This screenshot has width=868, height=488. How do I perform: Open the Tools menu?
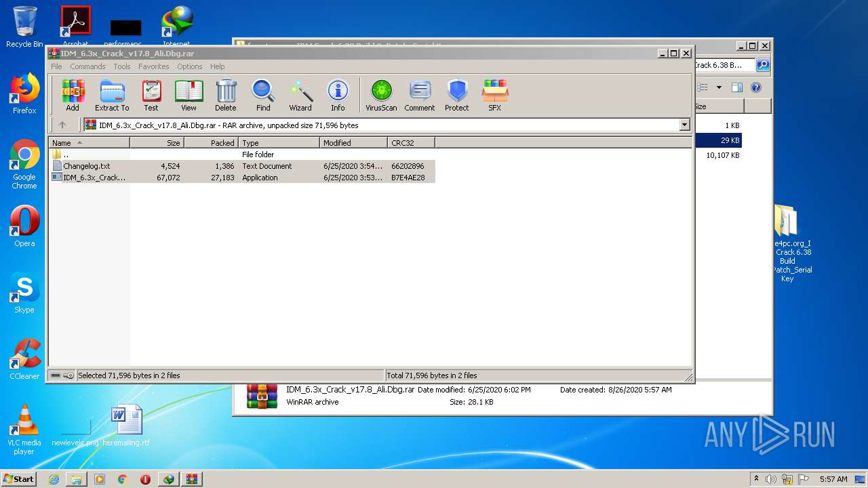(122, 66)
